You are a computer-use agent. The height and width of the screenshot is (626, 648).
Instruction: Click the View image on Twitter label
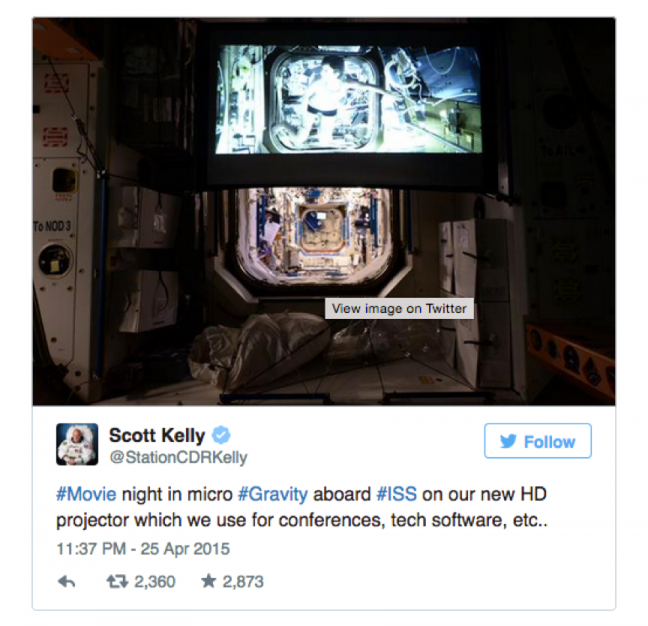399,308
